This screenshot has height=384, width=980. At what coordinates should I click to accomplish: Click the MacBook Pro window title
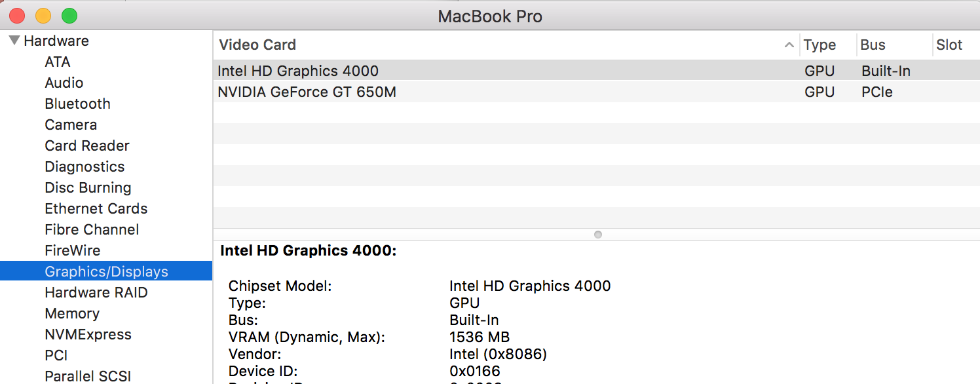[x=490, y=16]
